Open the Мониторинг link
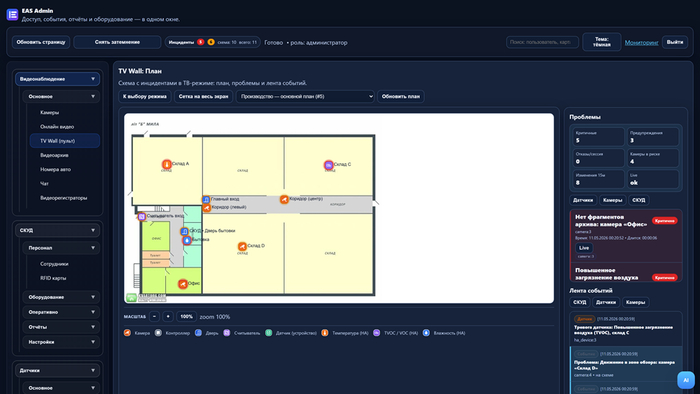 [x=642, y=42]
